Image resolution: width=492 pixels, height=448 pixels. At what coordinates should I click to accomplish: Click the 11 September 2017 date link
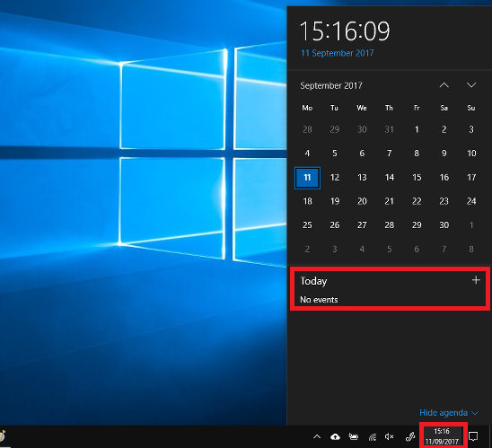338,53
